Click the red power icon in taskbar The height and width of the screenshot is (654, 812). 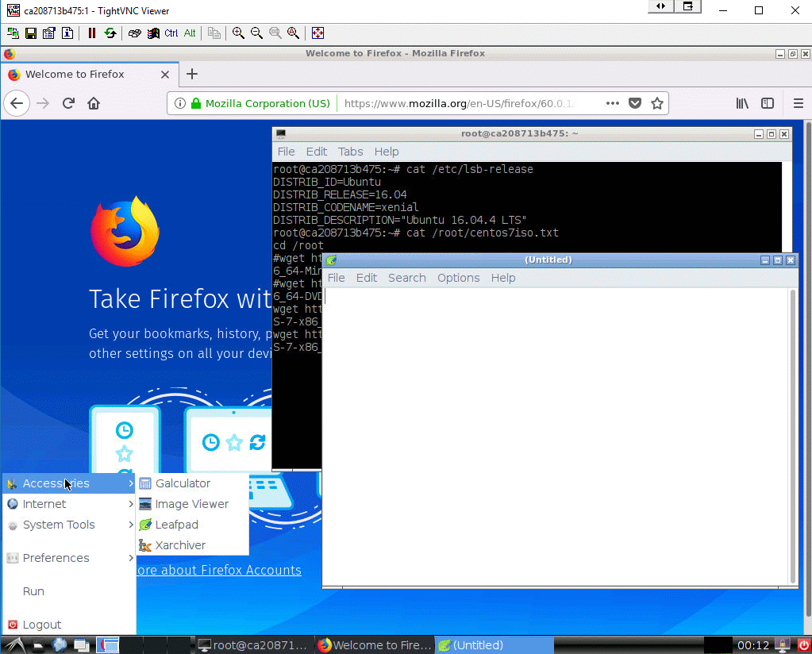tap(803, 645)
